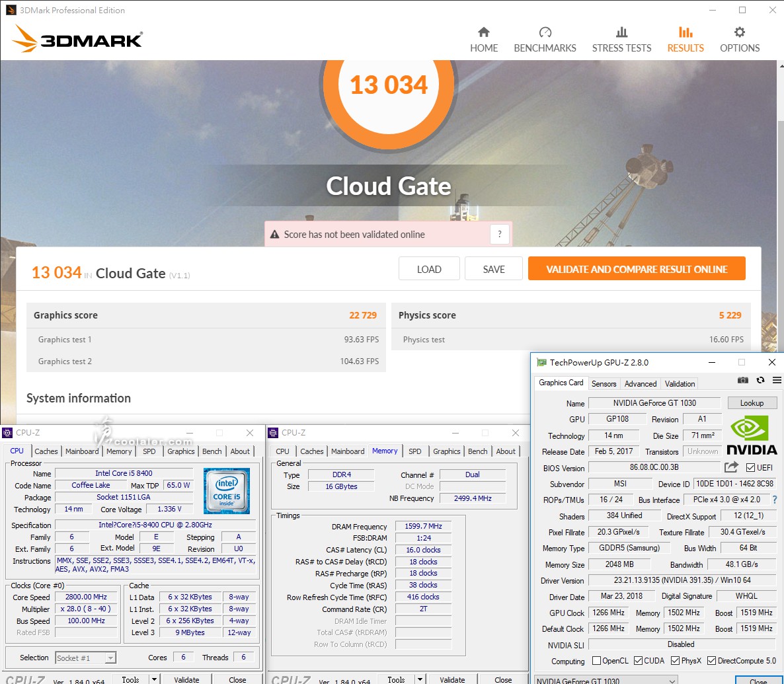Open About tab in Memory CPU-Z window
The width and height of the screenshot is (784, 684).
pyautogui.click(x=506, y=451)
